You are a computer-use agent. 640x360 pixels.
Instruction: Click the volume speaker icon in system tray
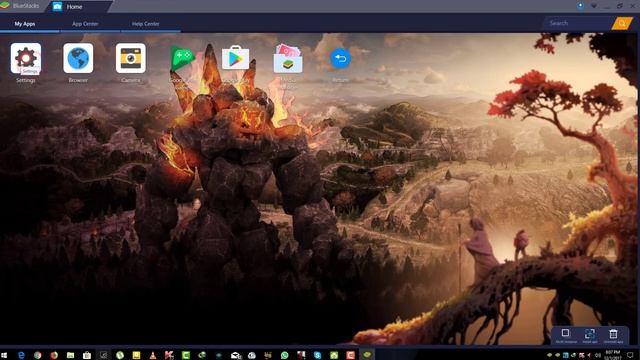coord(598,356)
